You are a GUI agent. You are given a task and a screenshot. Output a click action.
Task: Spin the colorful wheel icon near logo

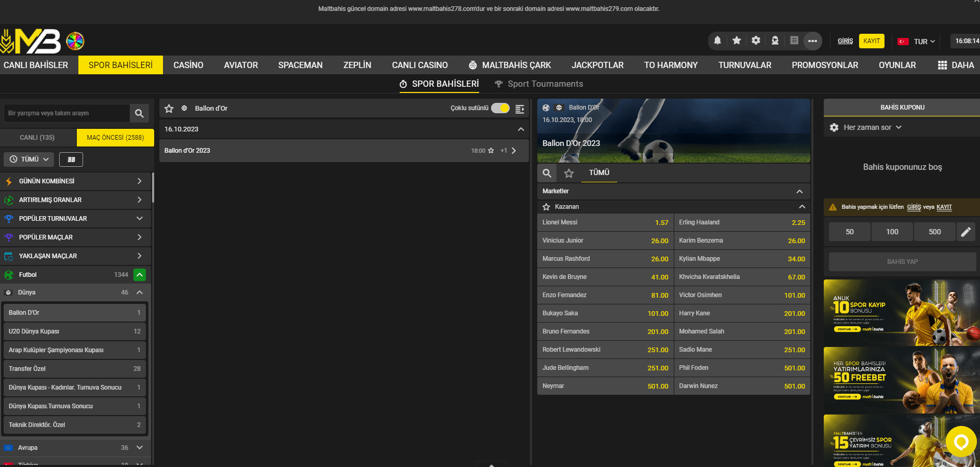75,41
